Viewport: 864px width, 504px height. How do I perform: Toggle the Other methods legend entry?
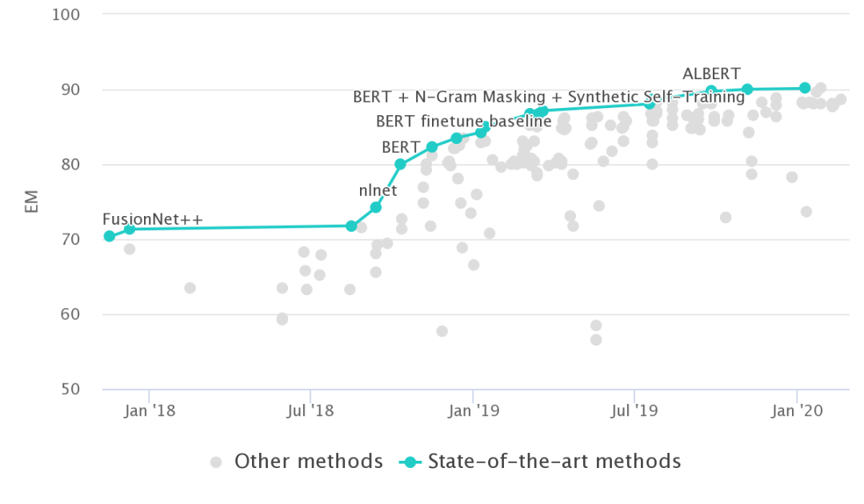(x=308, y=462)
